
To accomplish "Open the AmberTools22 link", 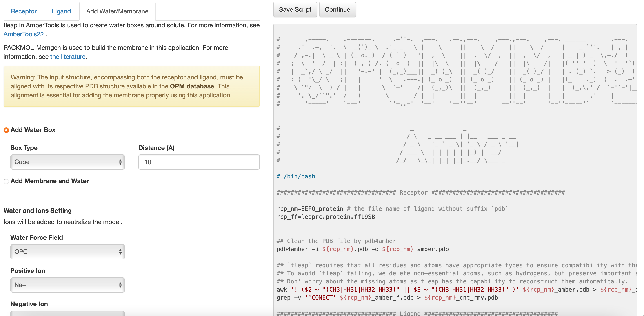I will pos(24,34).
